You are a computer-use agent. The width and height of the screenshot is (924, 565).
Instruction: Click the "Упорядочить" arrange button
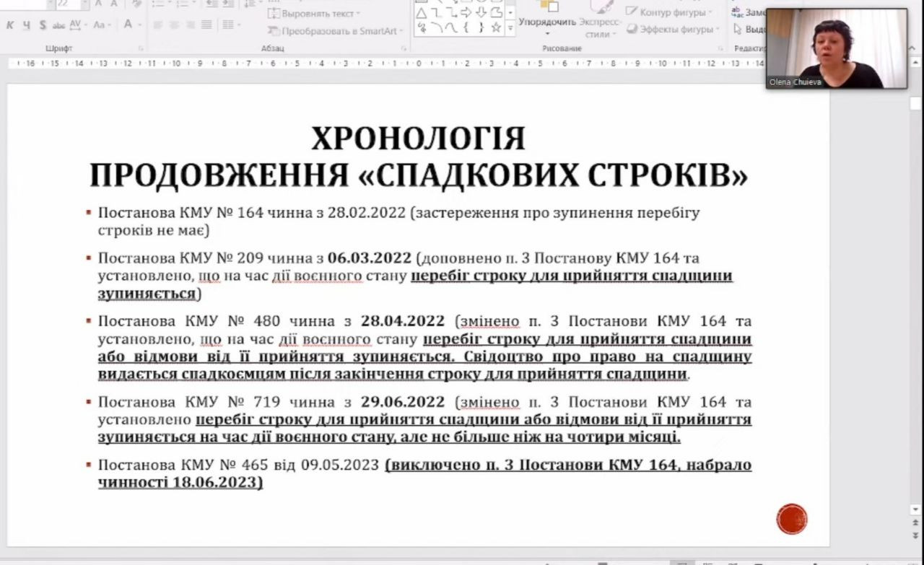point(546,22)
